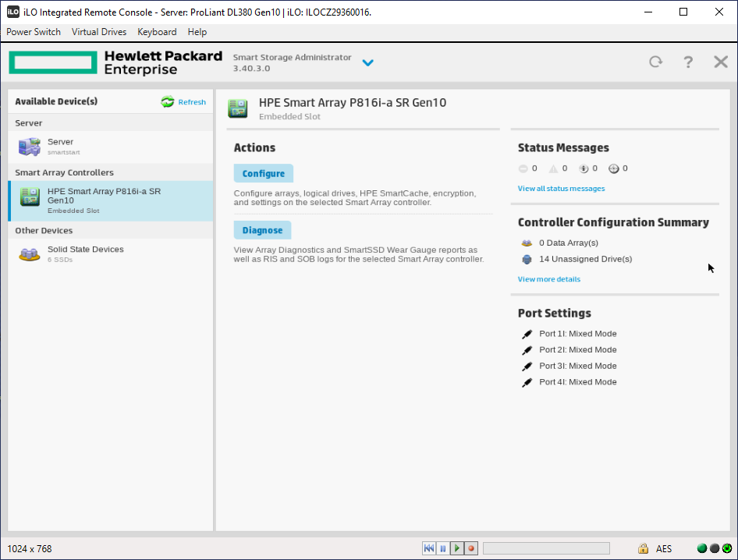The image size is (738, 560).
Task: Open the Virtual Drives menu
Action: tap(99, 32)
